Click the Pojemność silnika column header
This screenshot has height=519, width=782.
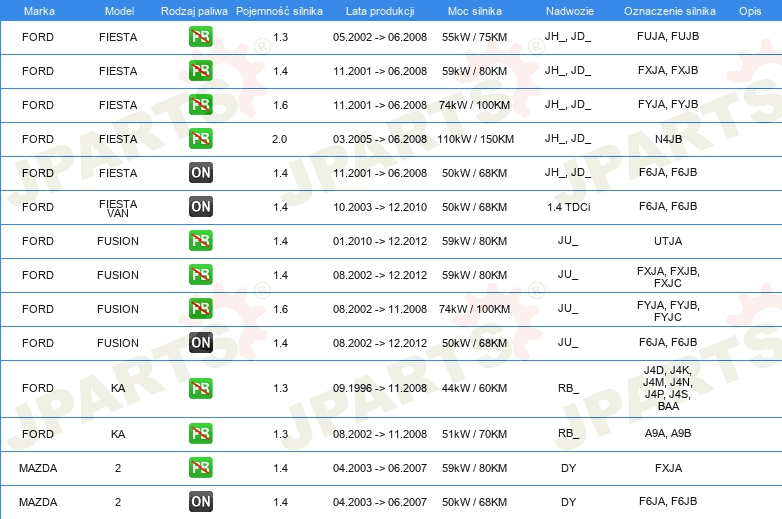coord(279,11)
